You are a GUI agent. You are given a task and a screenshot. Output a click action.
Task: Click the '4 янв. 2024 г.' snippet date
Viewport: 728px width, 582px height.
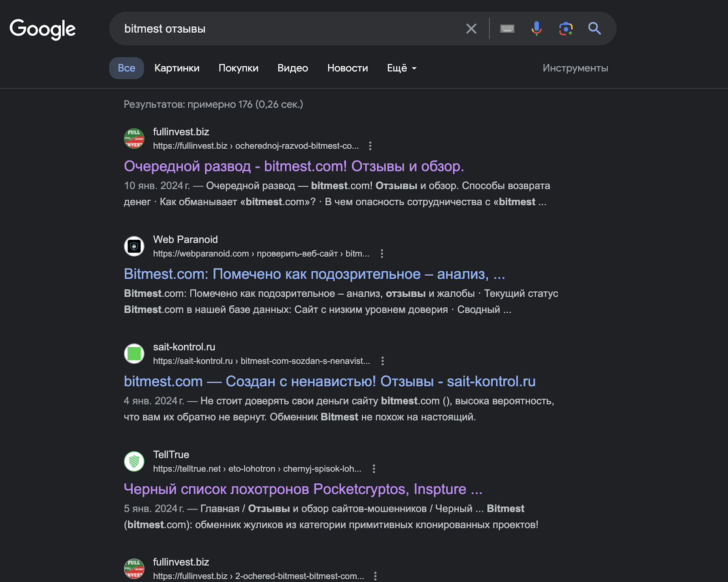click(154, 401)
